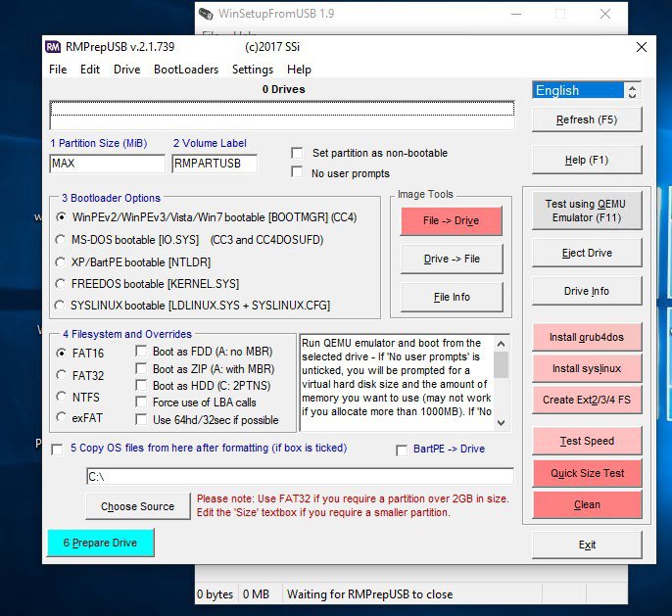Enable Force use of LBA calls

[x=141, y=402]
